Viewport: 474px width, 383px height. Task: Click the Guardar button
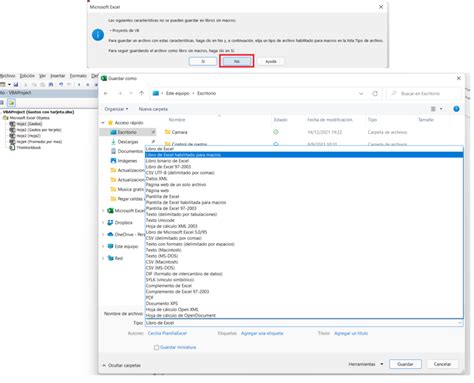(405, 364)
